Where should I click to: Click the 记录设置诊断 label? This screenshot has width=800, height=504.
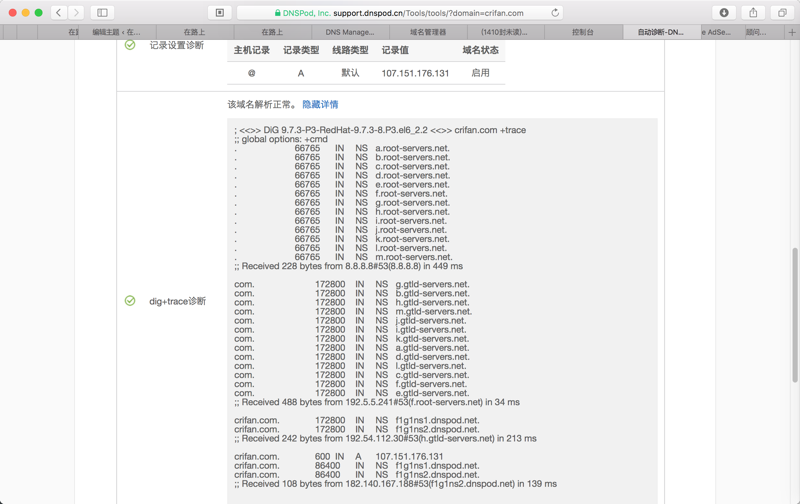177,45
